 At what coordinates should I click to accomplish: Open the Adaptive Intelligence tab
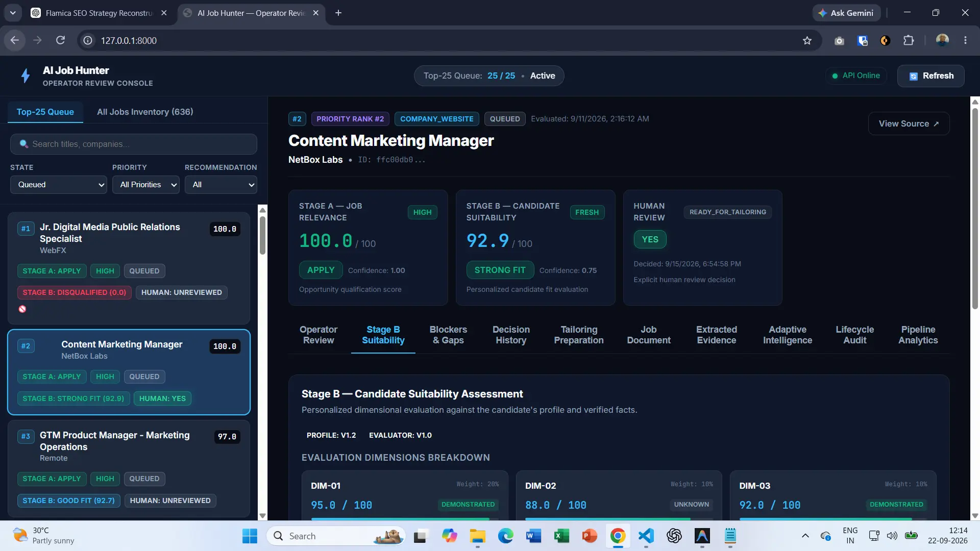click(788, 335)
